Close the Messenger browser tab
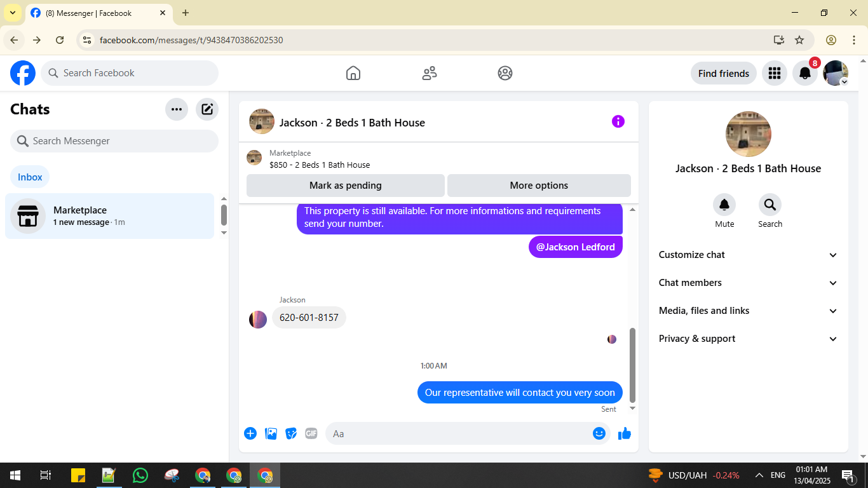The width and height of the screenshot is (868, 488). (x=163, y=13)
